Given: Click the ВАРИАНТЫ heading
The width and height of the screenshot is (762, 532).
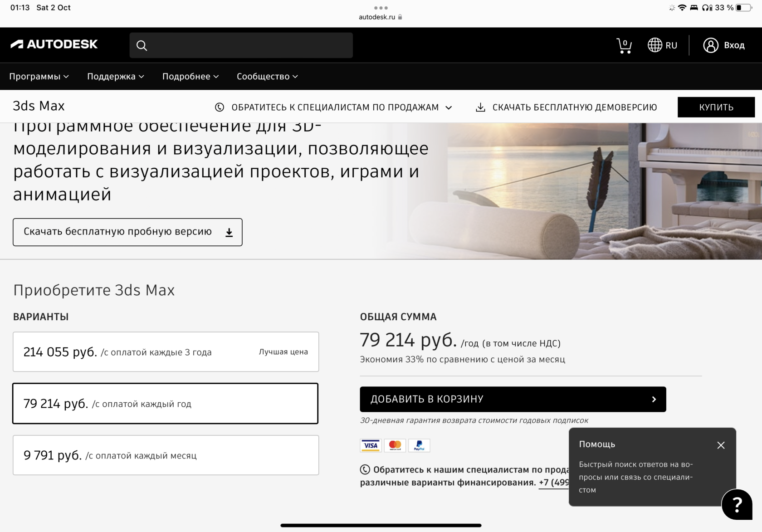Looking at the screenshot, I should (x=41, y=317).
